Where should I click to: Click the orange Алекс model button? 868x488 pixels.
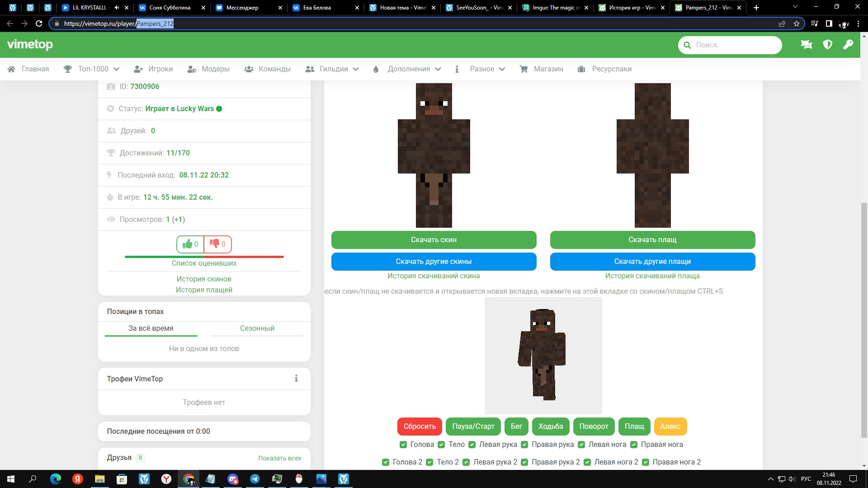pos(670,426)
